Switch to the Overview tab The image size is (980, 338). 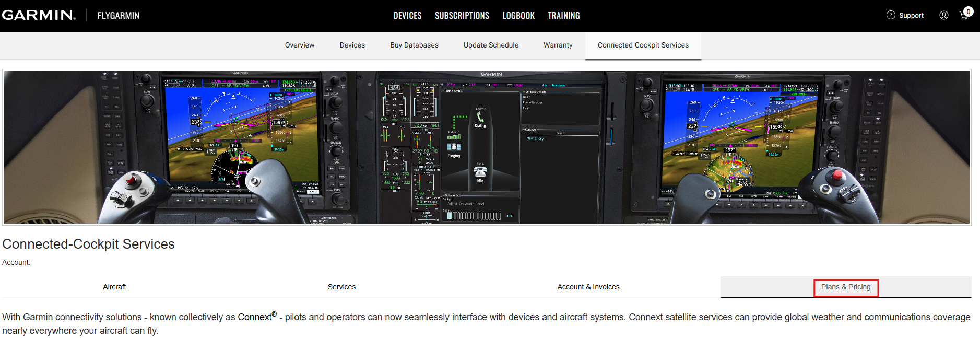(300, 45)
